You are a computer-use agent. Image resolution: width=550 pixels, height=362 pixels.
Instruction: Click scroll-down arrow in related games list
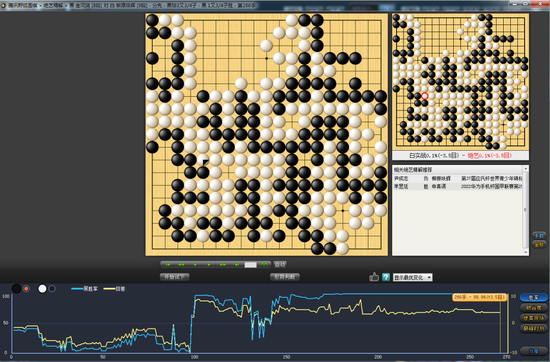[525, 252]
